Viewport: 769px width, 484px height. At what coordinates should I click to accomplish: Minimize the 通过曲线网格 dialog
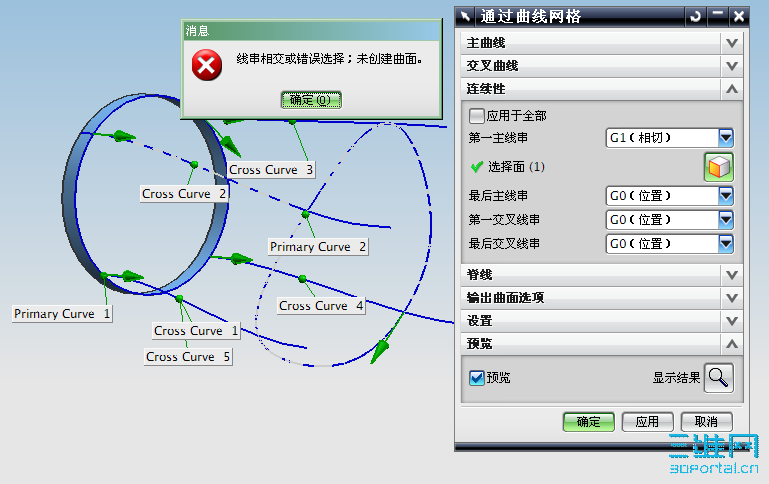click(718, 17)
